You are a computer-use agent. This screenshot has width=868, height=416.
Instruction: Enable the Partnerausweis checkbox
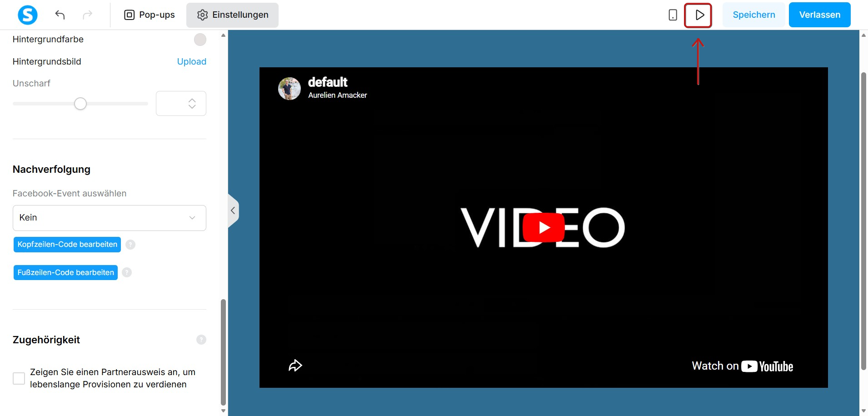click(19, 378)
